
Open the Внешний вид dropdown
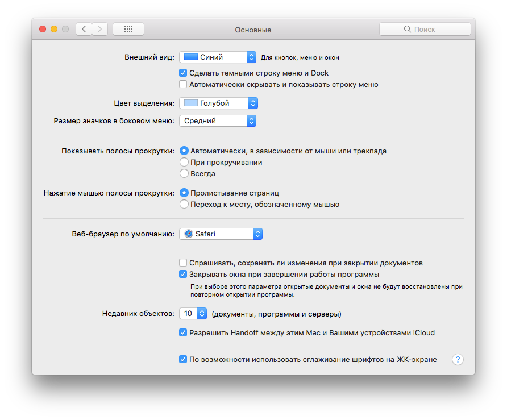(218, 57)
